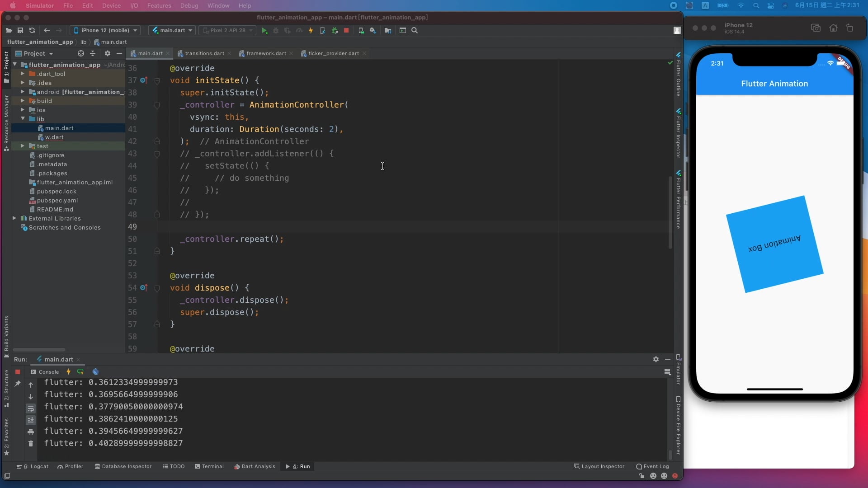Switch to the transitions.dart editor tab
The width and height of the screenshot is (868, 488).
[x=204, y=53]
